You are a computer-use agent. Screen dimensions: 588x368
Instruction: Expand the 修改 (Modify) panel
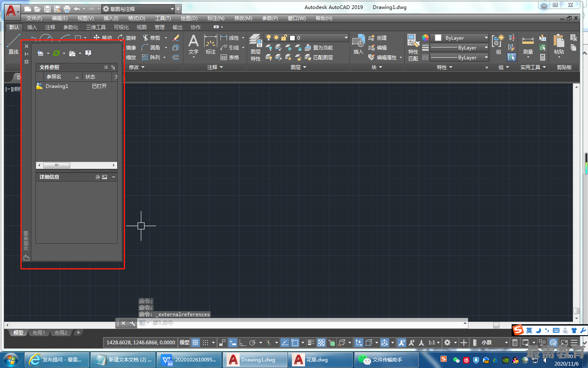137,67
